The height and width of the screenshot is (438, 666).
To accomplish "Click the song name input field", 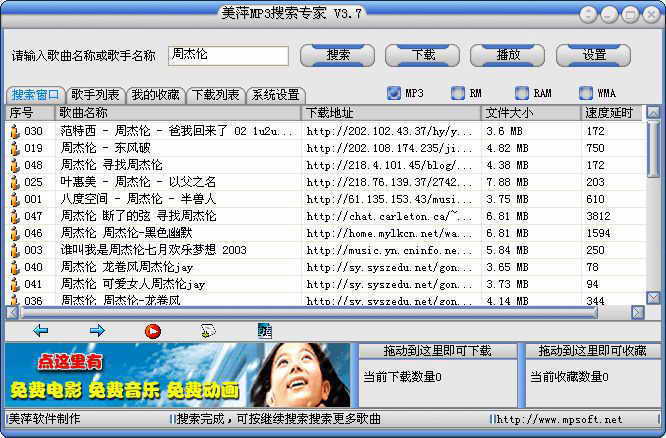I will coord(227,55).
